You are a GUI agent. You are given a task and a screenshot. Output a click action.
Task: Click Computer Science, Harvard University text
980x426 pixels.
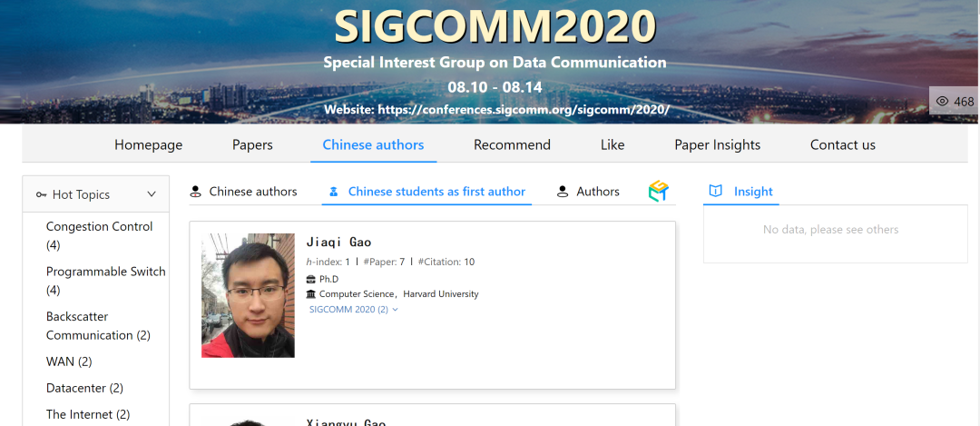pyautogui.click(x=398, y=294)
